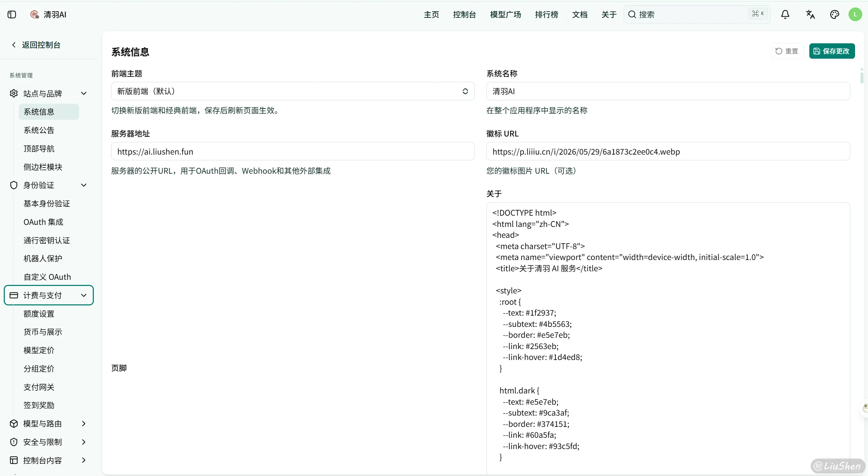Open OAuth 集成 in the sidebar
The width and height of the screenshot is (868, 476).
tap(43, 222)
